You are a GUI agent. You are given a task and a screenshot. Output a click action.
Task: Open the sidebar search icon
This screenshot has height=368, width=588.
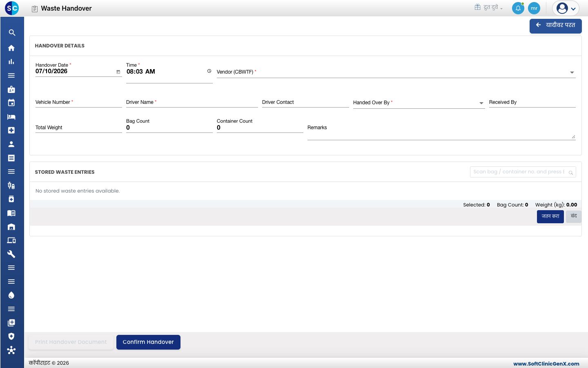pyautogui.click(x=12, y=33)
